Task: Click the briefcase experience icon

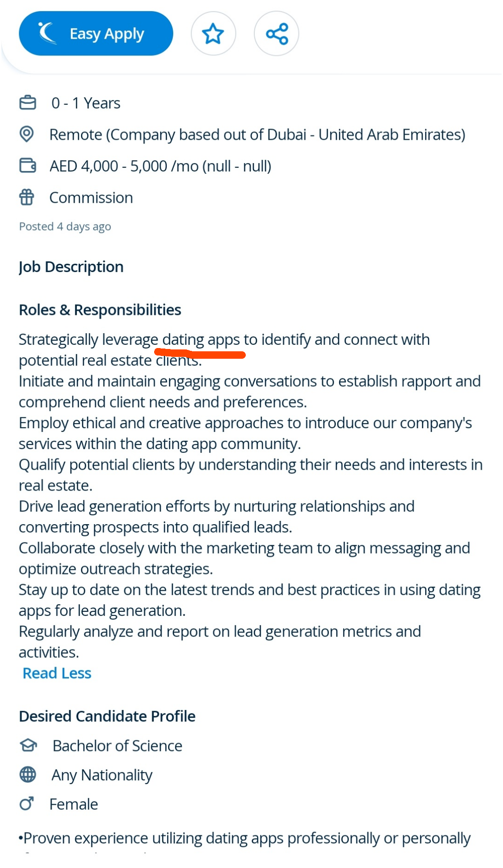Action: pos(27,103)
